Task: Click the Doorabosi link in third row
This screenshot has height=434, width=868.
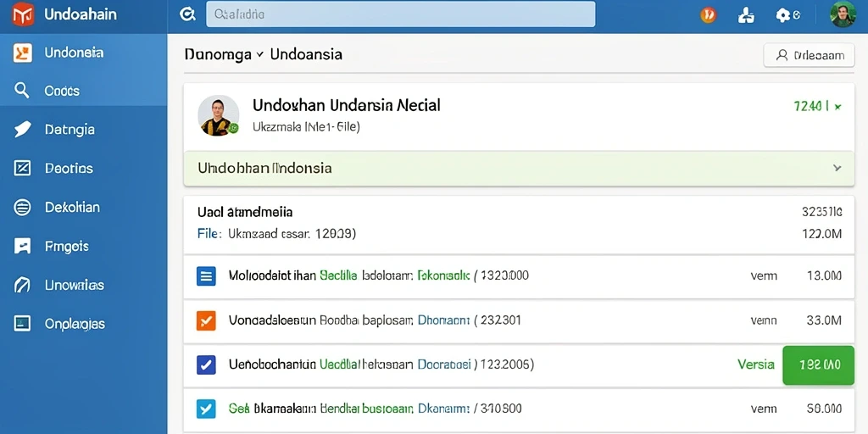Action: click(x=444, y=364)
